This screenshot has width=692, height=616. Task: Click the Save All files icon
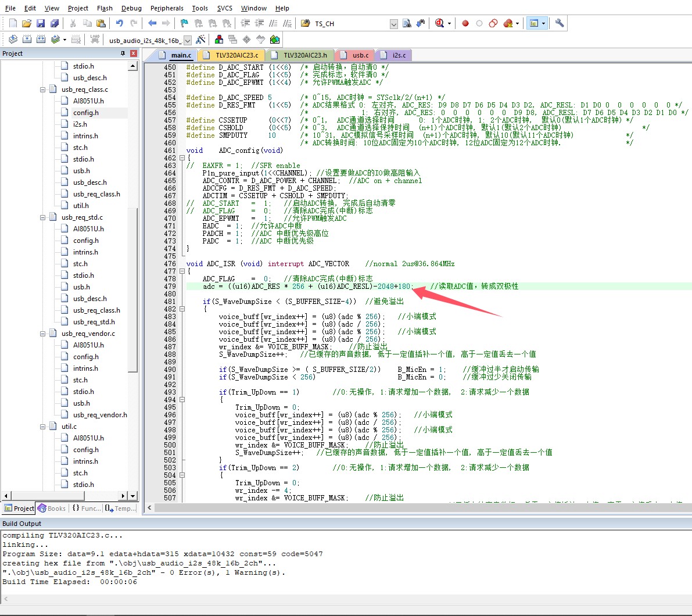(x=55, y=23)
